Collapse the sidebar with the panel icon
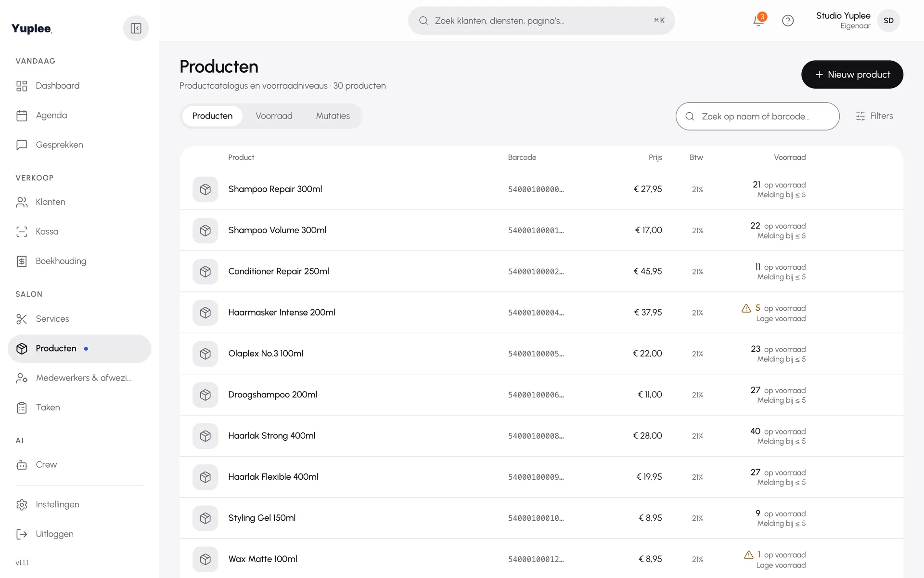This screenshot has width=924, height=578. point(136,28)
